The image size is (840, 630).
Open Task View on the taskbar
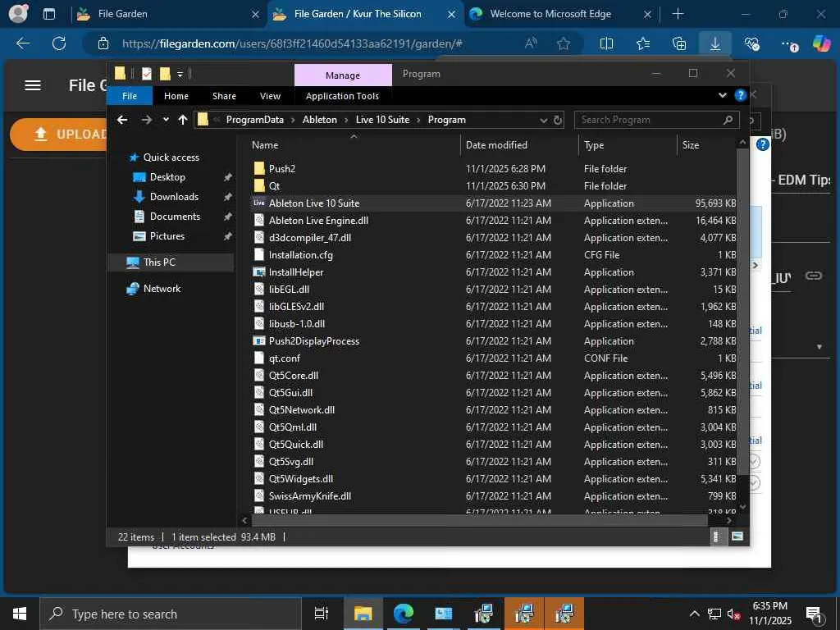321,614
